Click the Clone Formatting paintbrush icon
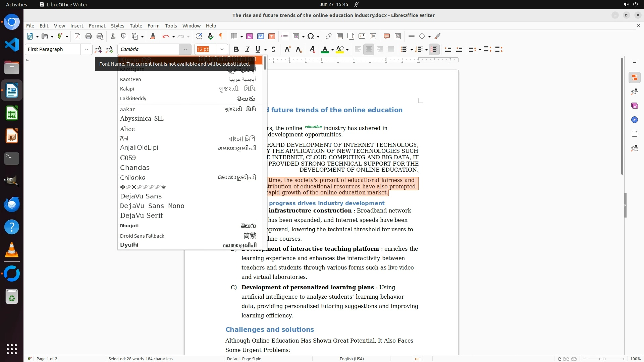 click(153, 36)
